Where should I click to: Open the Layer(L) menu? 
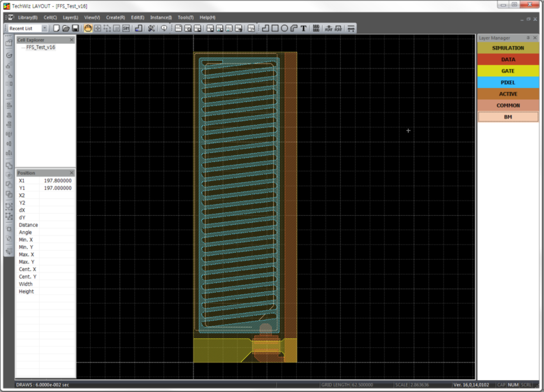[x=70, y=17]
